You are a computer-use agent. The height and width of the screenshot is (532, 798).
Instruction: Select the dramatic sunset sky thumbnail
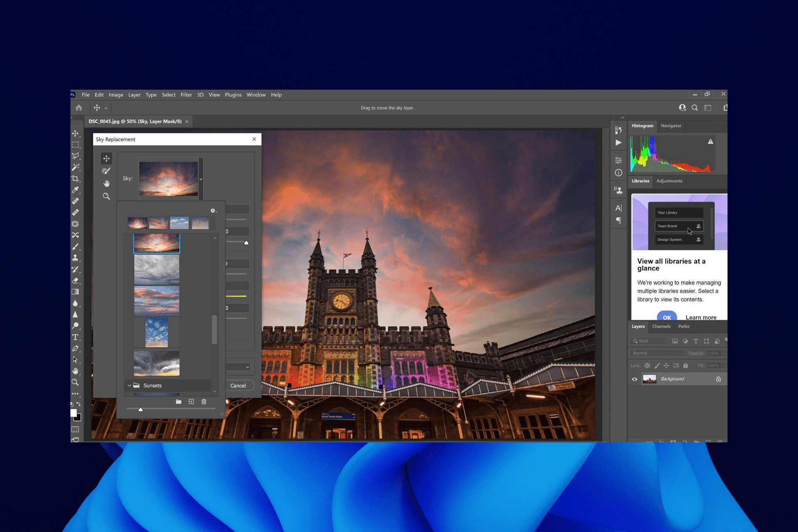(156, 244)
